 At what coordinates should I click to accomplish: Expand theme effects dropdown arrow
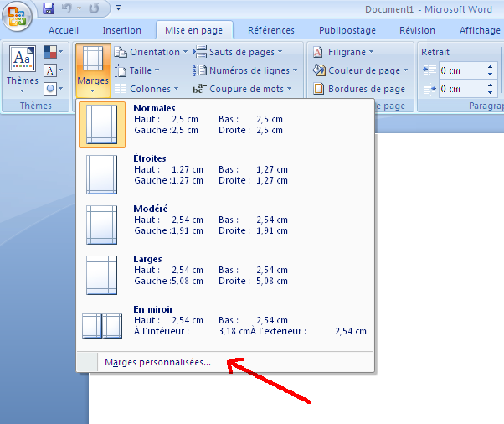[61, 89]
